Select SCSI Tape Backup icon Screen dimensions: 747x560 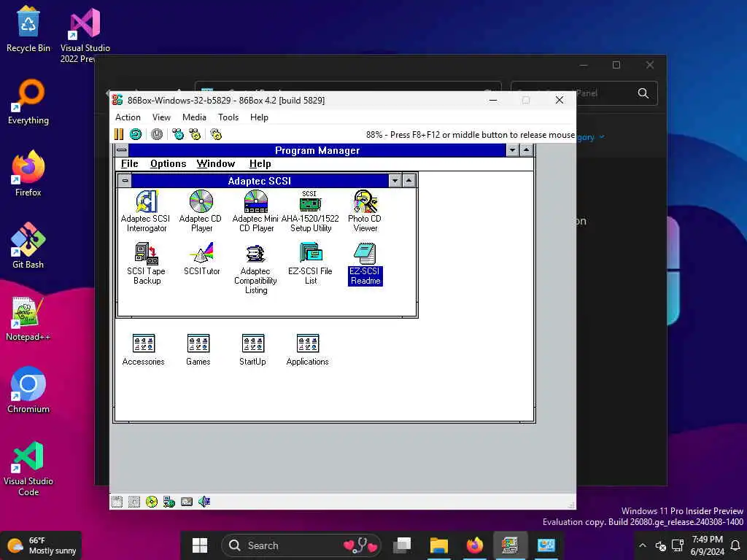[146, 263]
